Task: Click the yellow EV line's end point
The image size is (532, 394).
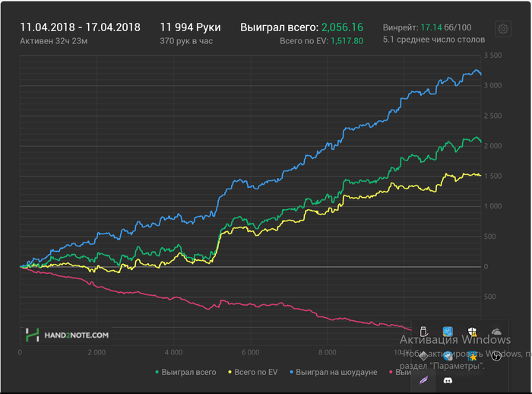Action: pos(481,176)
